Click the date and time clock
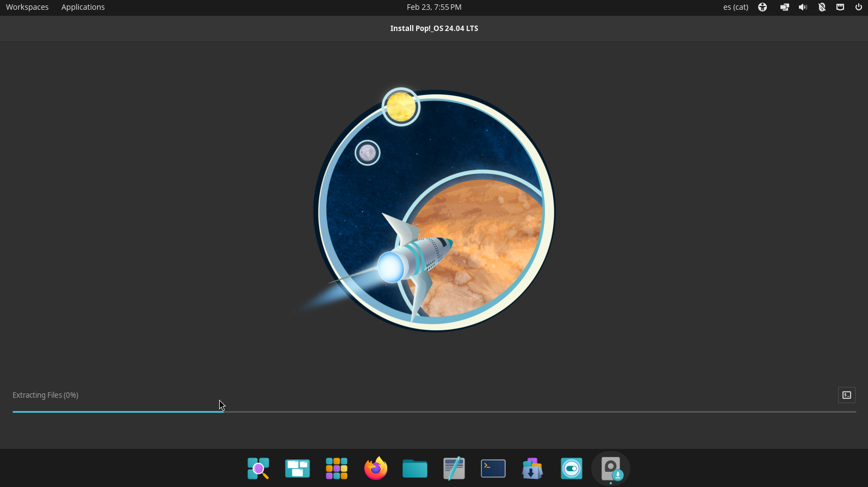 (x=433, y=7)
